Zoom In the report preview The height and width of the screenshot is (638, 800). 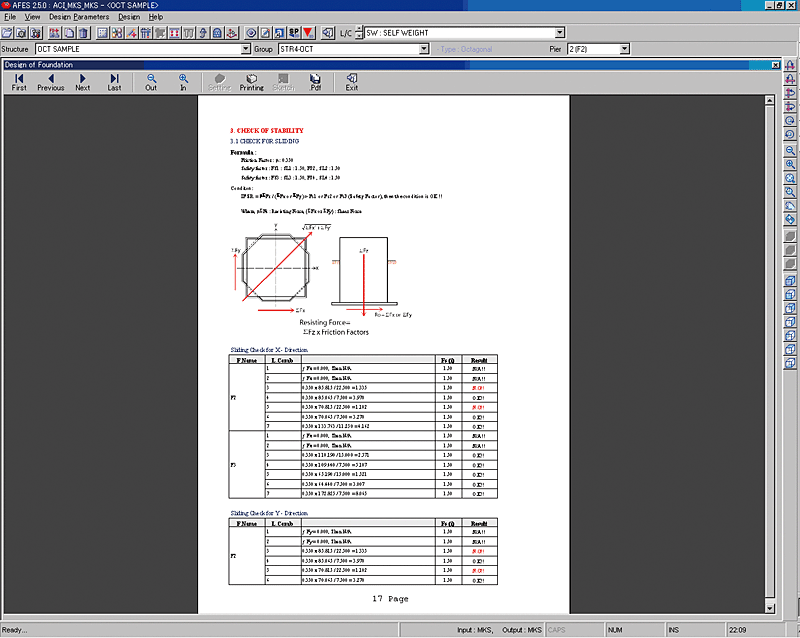(x=183, y=82)
